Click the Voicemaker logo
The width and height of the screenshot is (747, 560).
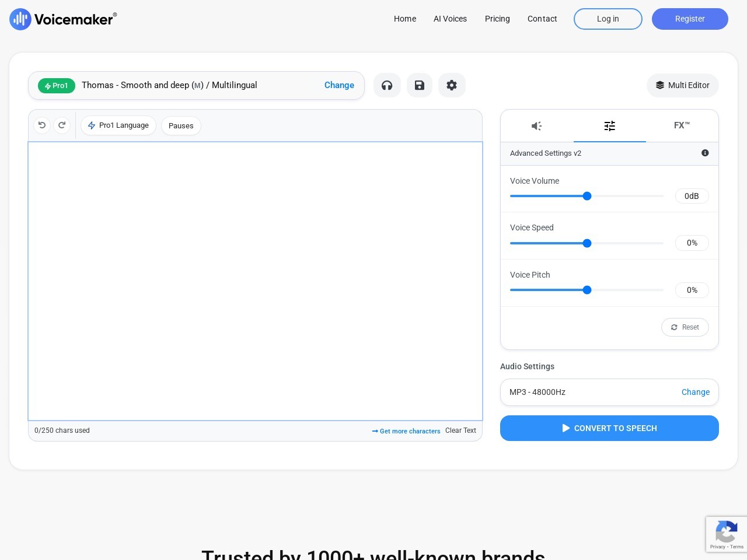(x=63, y=19)
